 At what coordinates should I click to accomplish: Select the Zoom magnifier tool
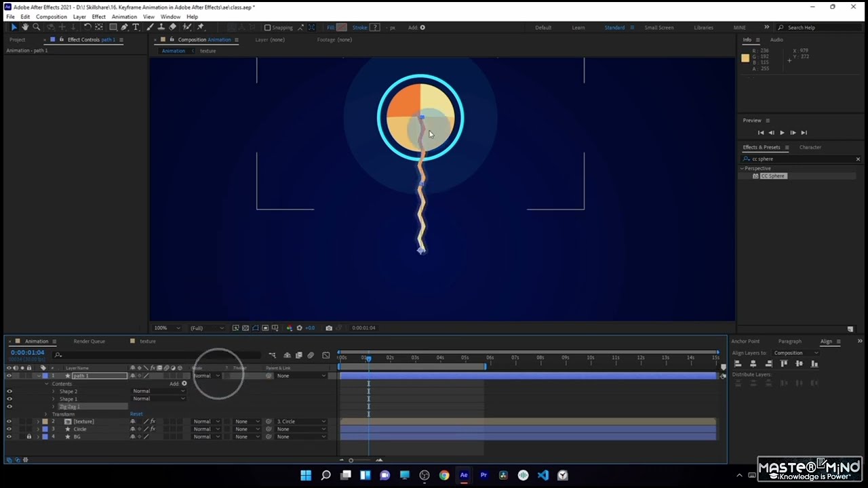click(x=37, y=27)
